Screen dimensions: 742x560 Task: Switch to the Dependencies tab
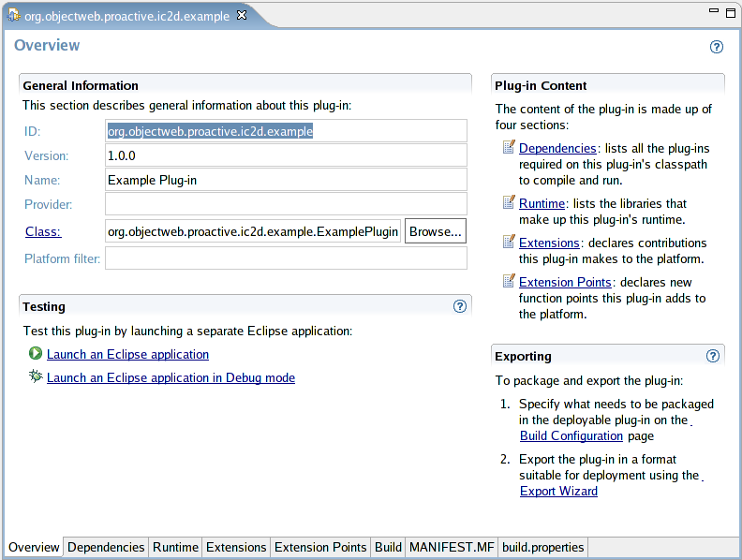(x=106, y=547)
